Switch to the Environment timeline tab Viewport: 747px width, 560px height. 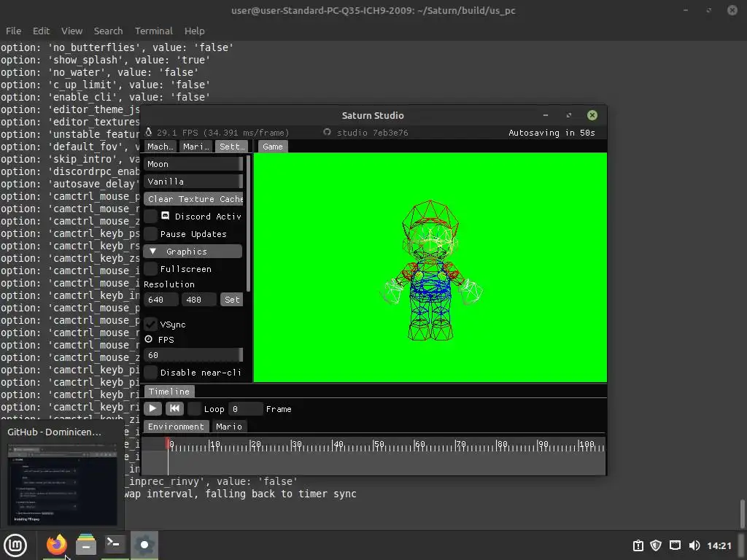[176, 426]
